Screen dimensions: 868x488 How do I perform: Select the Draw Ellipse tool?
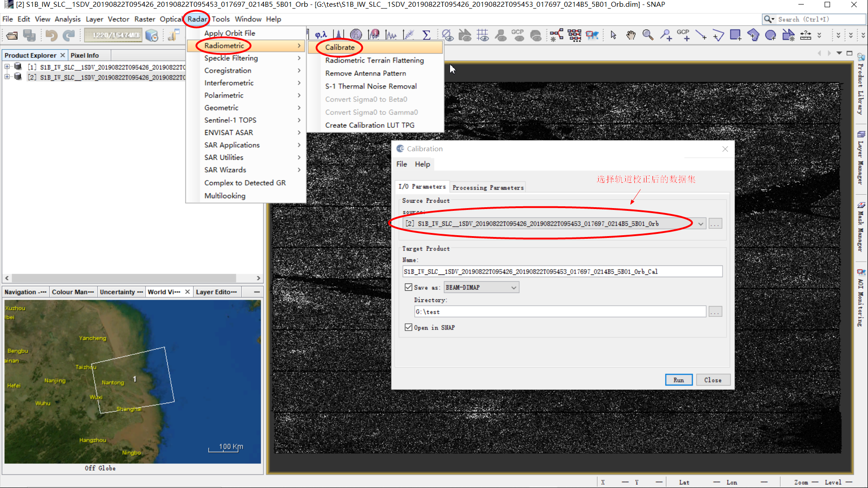(771, 35)
